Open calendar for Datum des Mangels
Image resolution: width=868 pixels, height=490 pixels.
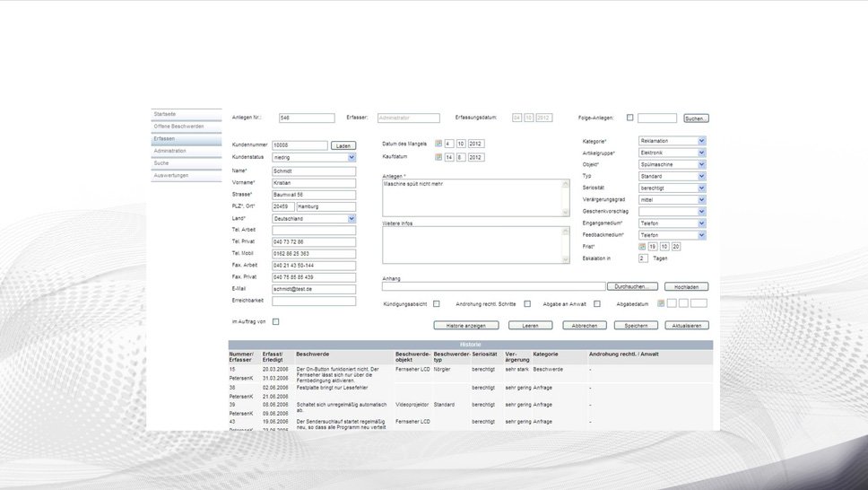click(x=438, y=144)
